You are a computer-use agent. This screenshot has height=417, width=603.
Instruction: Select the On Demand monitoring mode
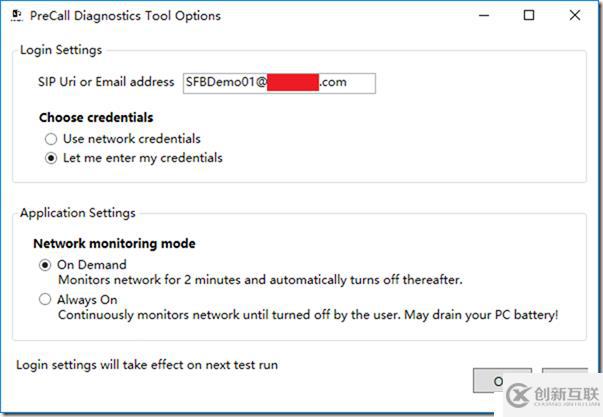(x=45, y=265)
